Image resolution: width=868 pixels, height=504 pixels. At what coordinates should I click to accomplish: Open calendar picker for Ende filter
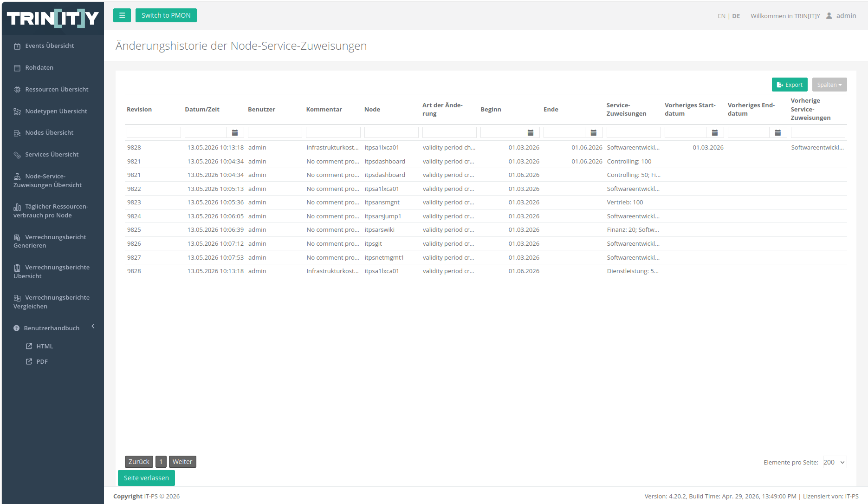594,133
